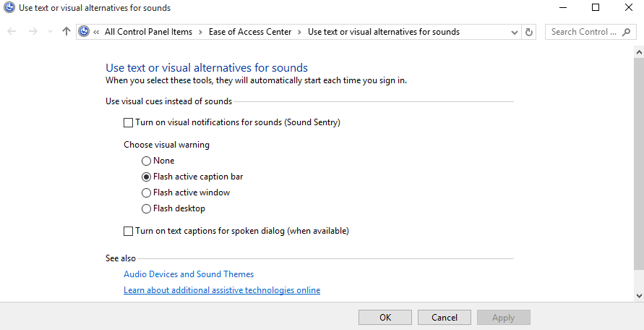Select Flash desktop radio button
The height and width of the screenshot is (330, 644).
coord(146,209)
